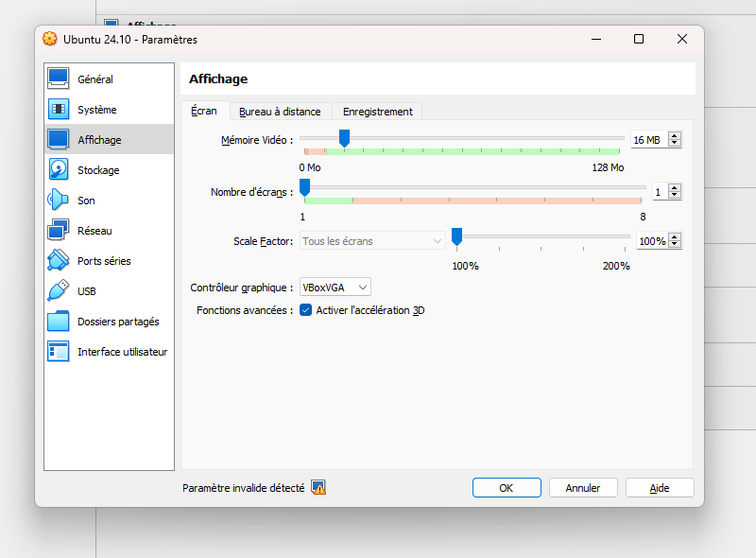Click the screen count field showing 1
The image size is (756, 558).
[x=661, y=192]
